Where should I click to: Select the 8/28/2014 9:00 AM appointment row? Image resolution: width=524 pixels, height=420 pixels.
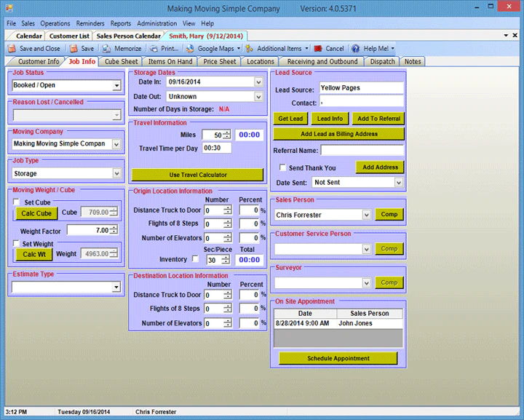[x=338, y=323]
